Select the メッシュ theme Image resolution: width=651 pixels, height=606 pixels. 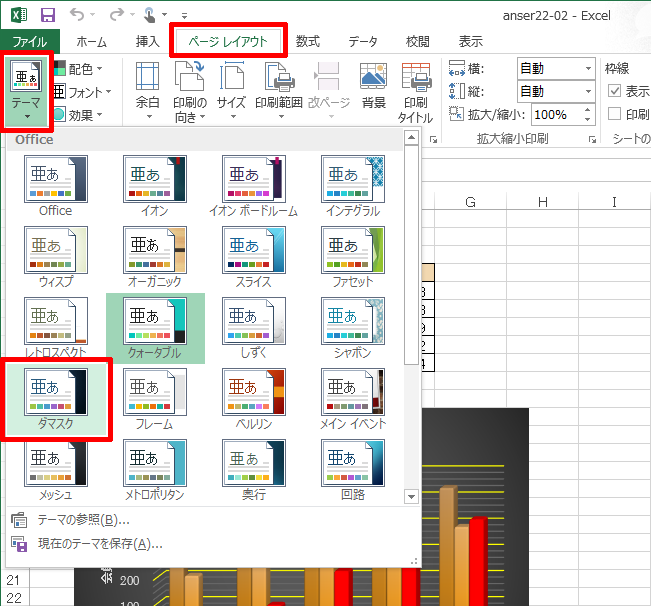point(56,470)
